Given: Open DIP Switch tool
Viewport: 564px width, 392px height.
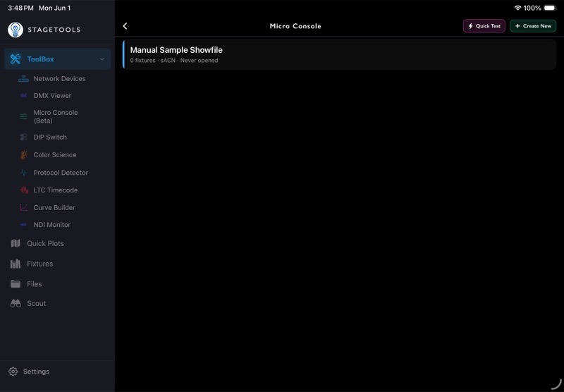Looking at the screenshot, I should (50, 137).
